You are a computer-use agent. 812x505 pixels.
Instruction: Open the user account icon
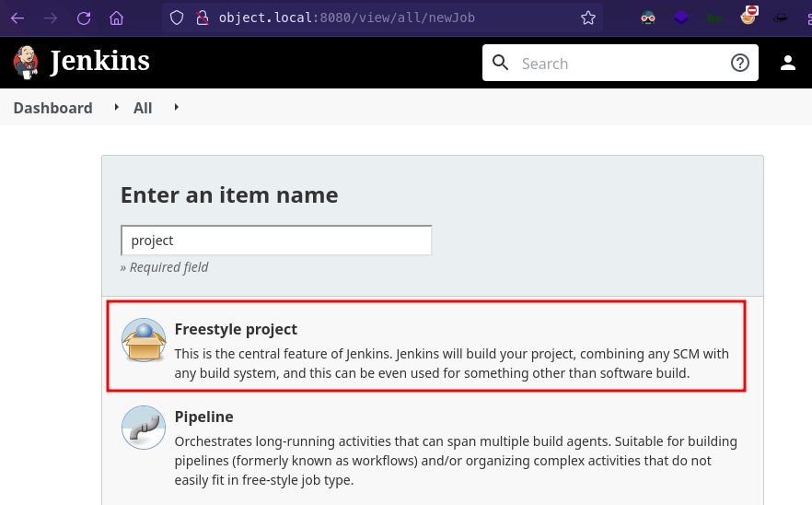pos(788,63)
